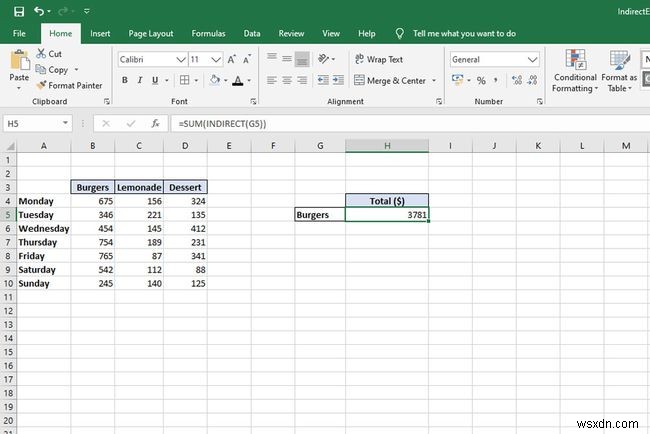This screenshot has width=650, height=434.
Task: Open the Alignment dialog launcher
Action: [439, 101]
